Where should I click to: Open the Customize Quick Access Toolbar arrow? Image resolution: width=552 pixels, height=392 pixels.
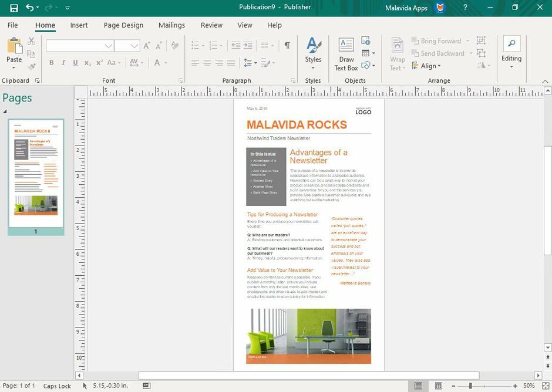68,8
